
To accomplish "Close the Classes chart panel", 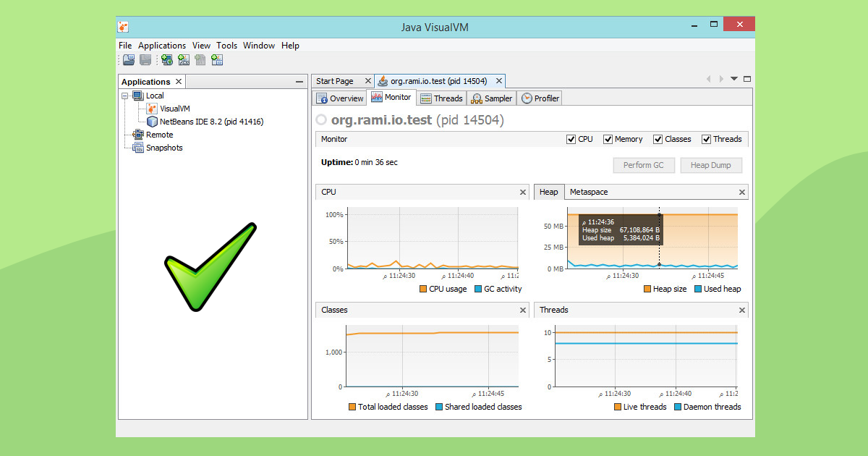I will (523, 310).
